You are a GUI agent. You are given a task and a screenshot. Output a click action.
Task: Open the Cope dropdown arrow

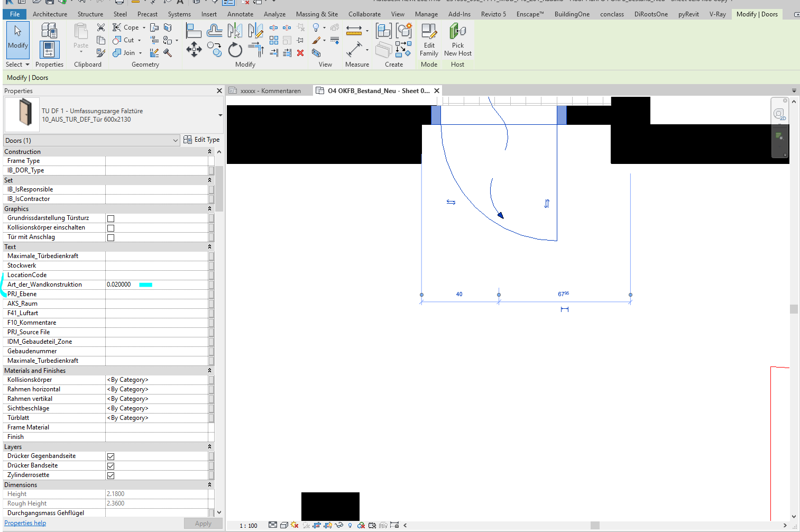[x=144, y=27]
